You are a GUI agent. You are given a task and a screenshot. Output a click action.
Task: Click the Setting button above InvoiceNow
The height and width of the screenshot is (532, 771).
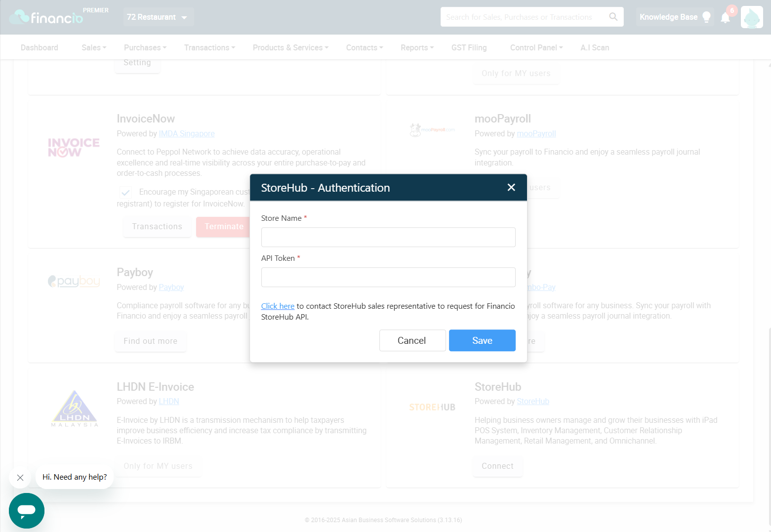(137, 64)
